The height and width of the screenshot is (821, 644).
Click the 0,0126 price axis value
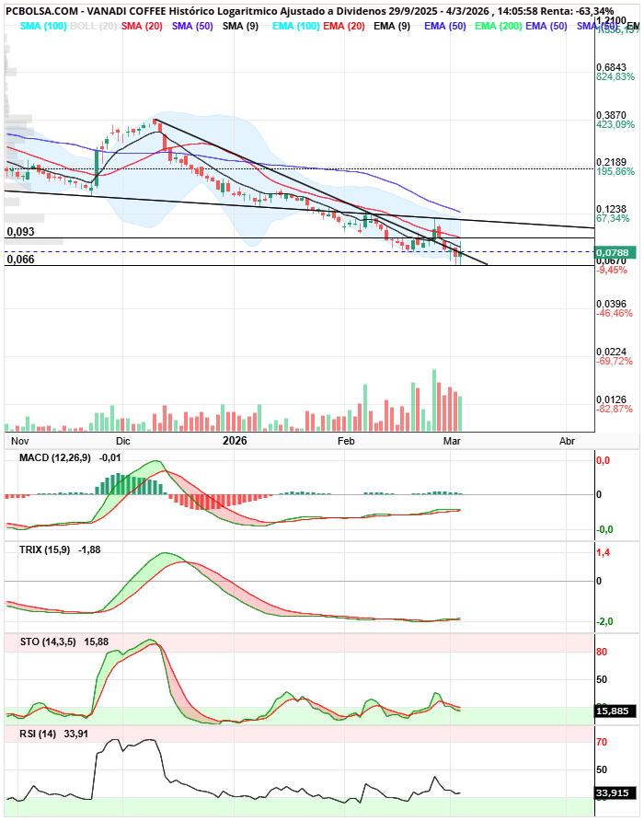[x=612, y=399]
